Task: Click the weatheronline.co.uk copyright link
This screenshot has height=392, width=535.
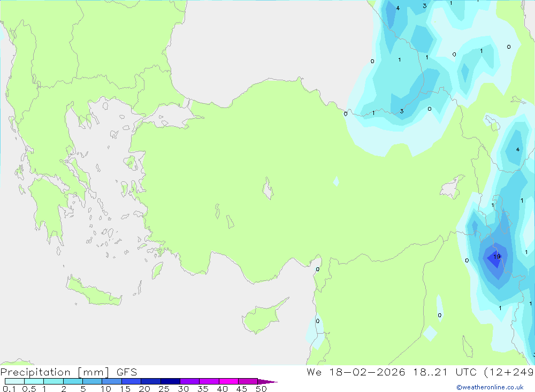Action: point(490,387)
